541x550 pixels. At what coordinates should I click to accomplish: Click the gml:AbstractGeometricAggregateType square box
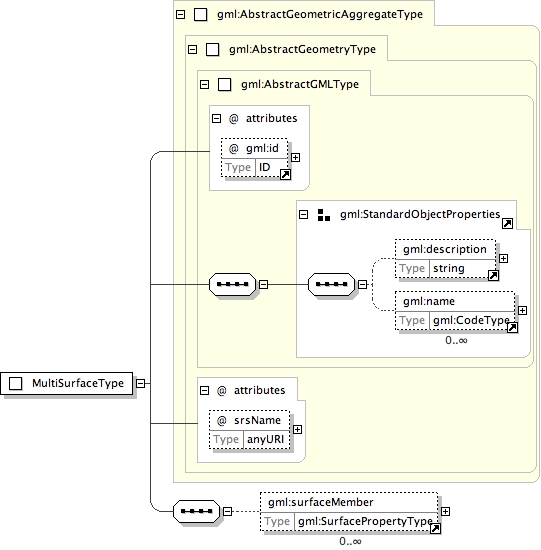click(200, 14)
